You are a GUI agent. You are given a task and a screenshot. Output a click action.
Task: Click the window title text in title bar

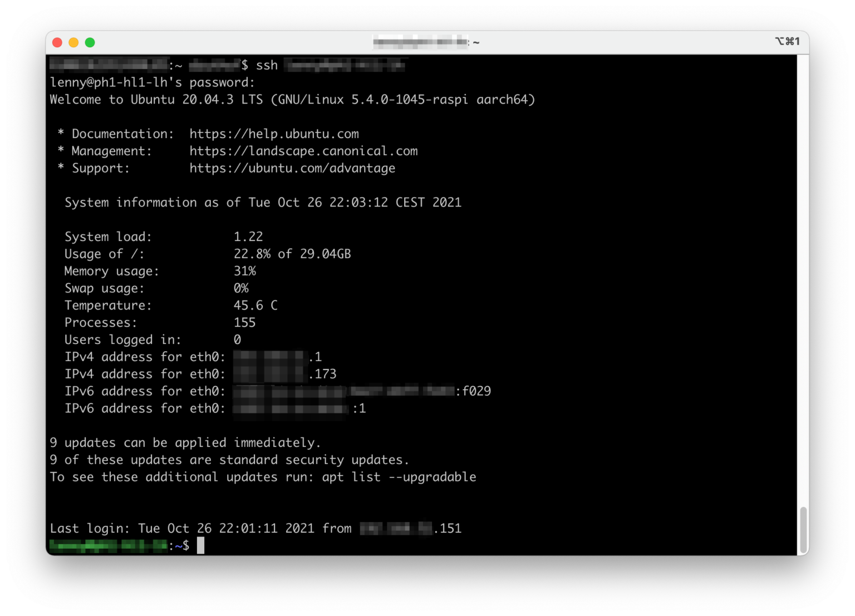(426, 42)
